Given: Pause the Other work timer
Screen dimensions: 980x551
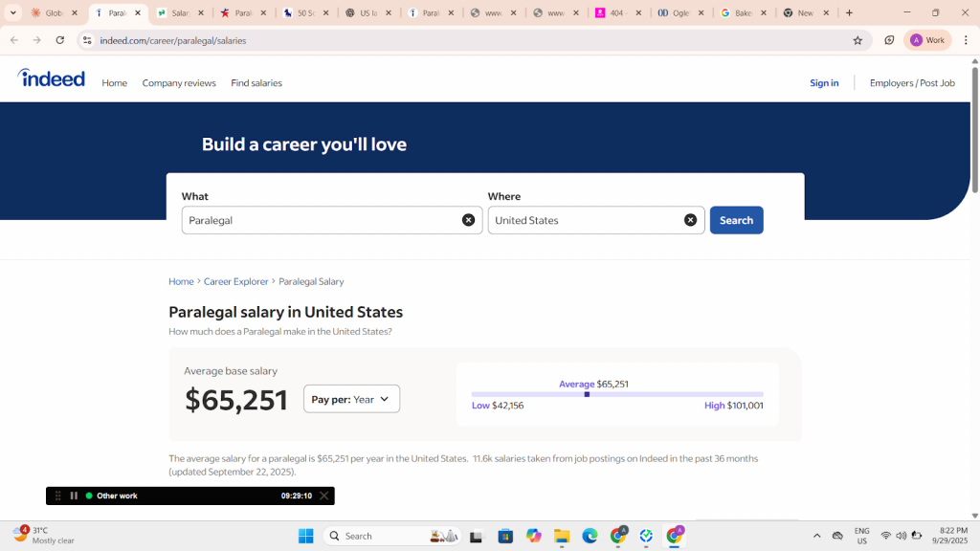Looking at the screenshot, I should 74,496.
